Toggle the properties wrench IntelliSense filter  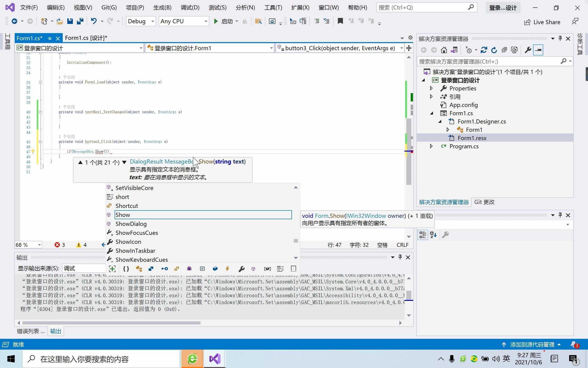click(x=241, y=269)
